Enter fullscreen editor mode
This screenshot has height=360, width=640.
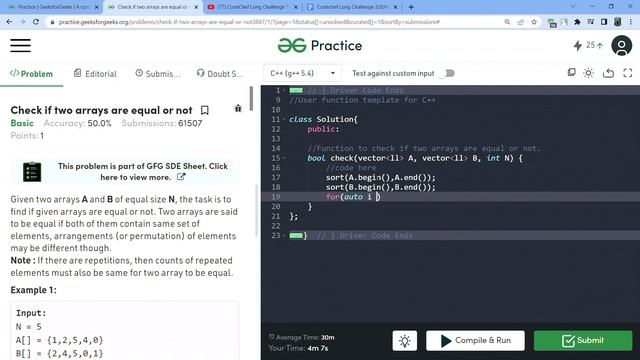tap(628, 73)
